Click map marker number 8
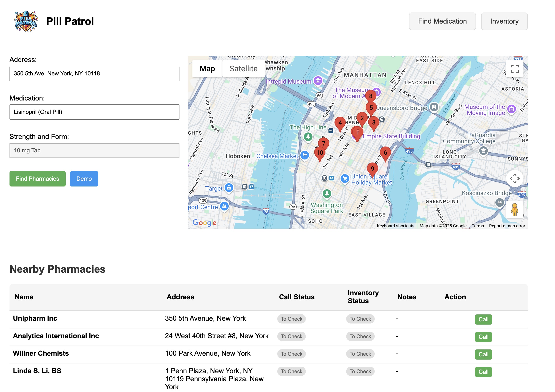This screenshot has width=555, height=392. point(370,96)
